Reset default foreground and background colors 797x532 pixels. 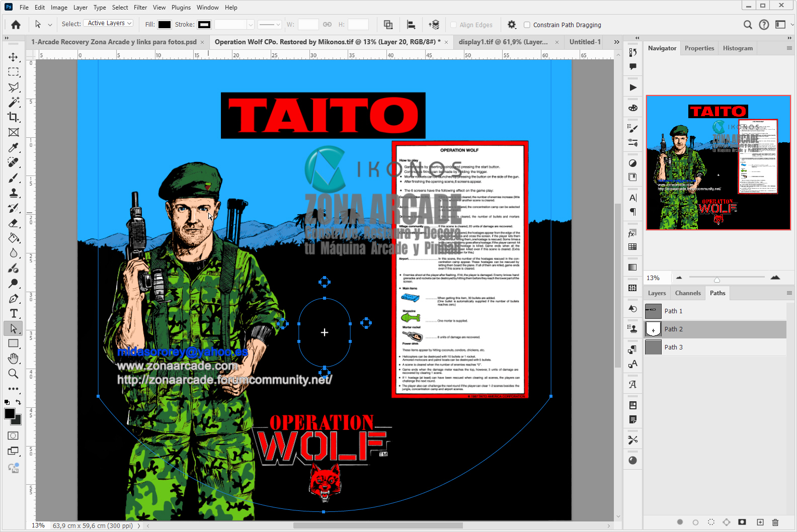coord(7,402)
